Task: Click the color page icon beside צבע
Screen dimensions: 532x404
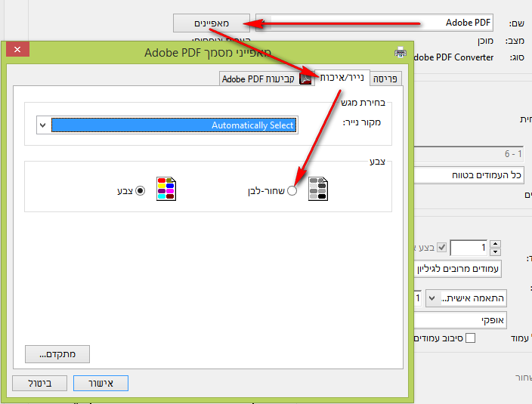Action: click(x=166, y=189)
